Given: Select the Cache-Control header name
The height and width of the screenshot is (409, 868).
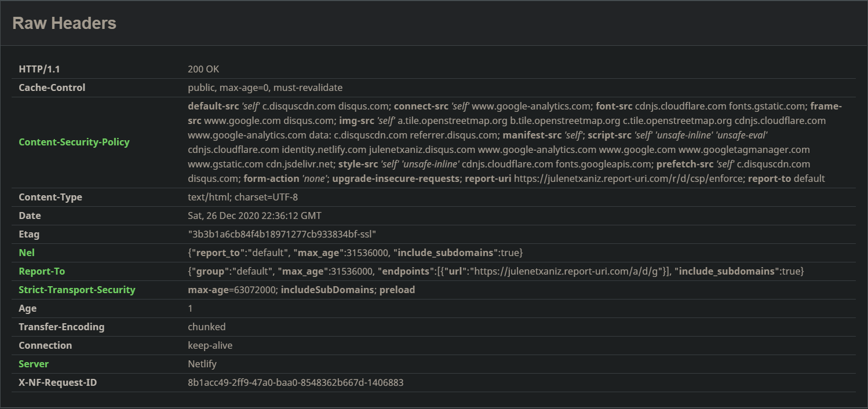Looking at the screenshot, I should click(x=52, y=87).
